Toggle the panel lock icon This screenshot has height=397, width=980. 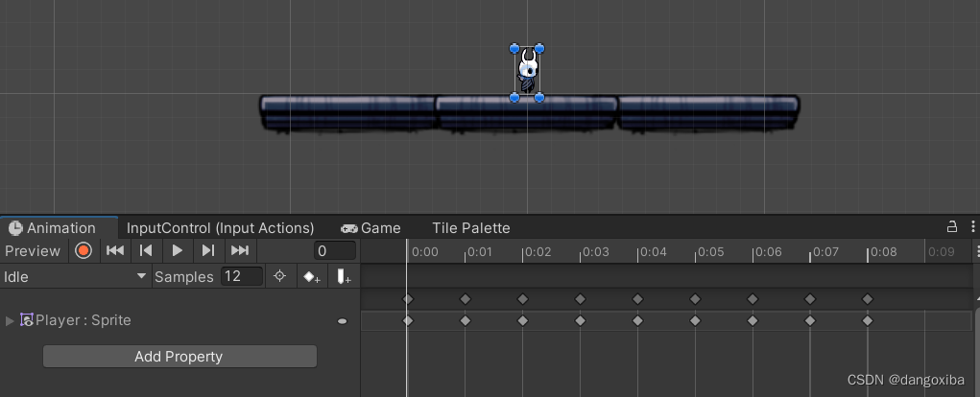952,226
